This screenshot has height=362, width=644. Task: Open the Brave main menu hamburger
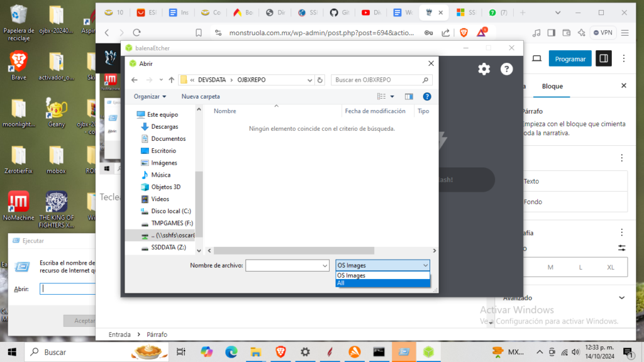(625, 33)
